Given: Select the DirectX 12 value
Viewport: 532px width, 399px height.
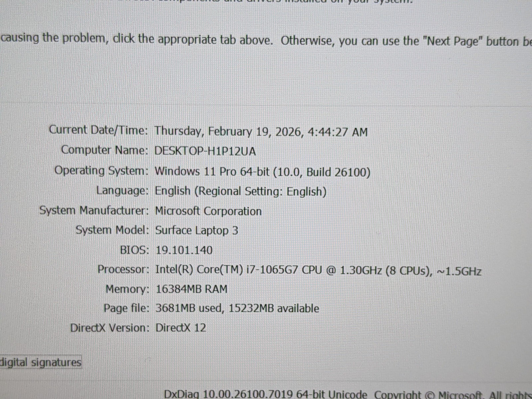Looking at the screenshot, I should [x=181, y=328].
